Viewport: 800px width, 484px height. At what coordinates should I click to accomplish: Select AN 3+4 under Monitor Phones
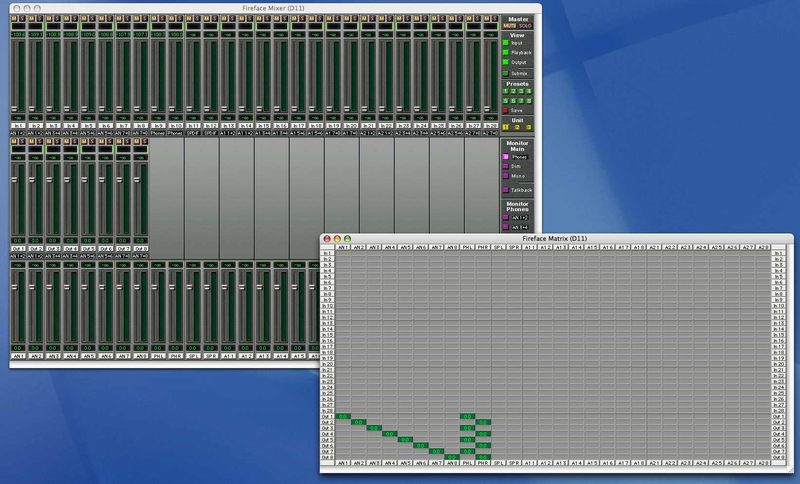point(506,227)
